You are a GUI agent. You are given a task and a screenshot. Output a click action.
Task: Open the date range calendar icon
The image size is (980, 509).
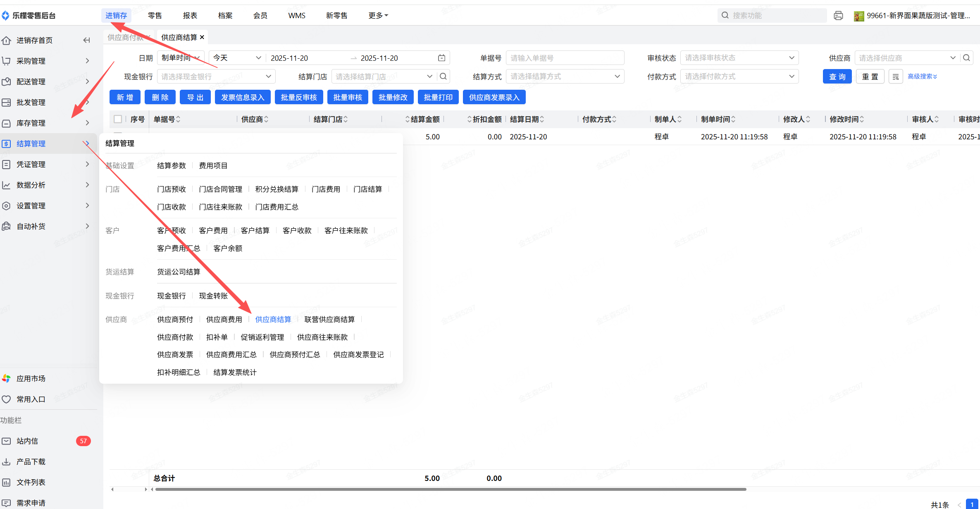coord(441,58)
